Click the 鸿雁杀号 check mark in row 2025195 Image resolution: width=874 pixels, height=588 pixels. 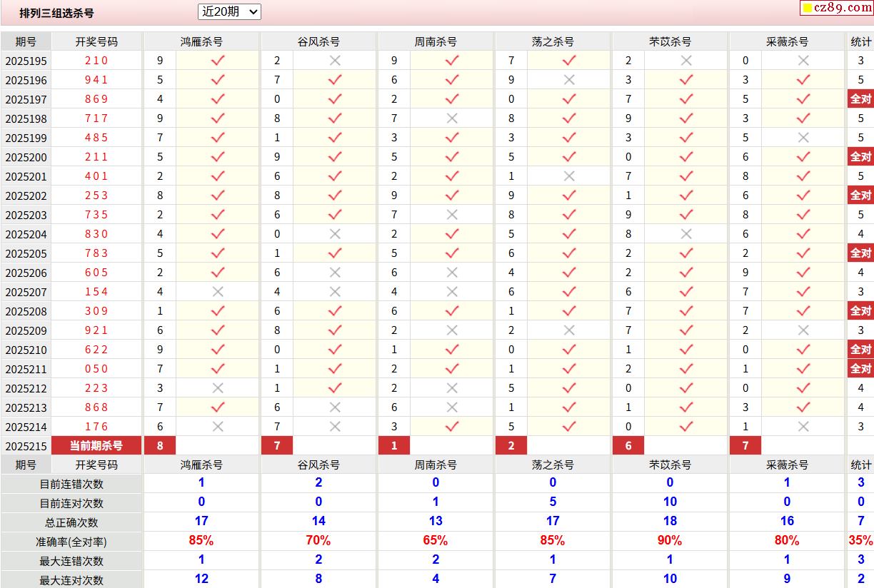(218, 61)
